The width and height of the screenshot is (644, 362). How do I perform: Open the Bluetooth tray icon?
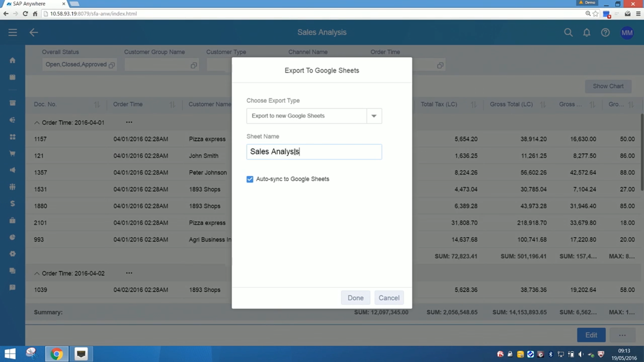tap(551, 354)
